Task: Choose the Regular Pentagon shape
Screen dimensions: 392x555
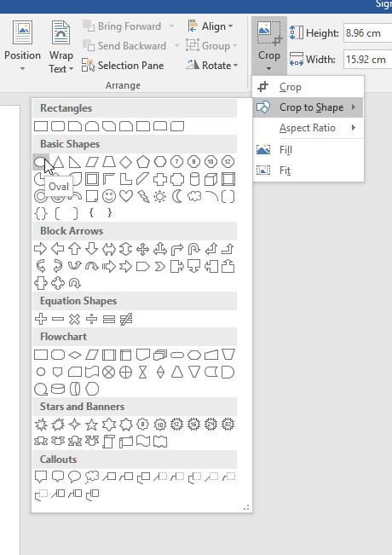Action: [x=143, y=162]
